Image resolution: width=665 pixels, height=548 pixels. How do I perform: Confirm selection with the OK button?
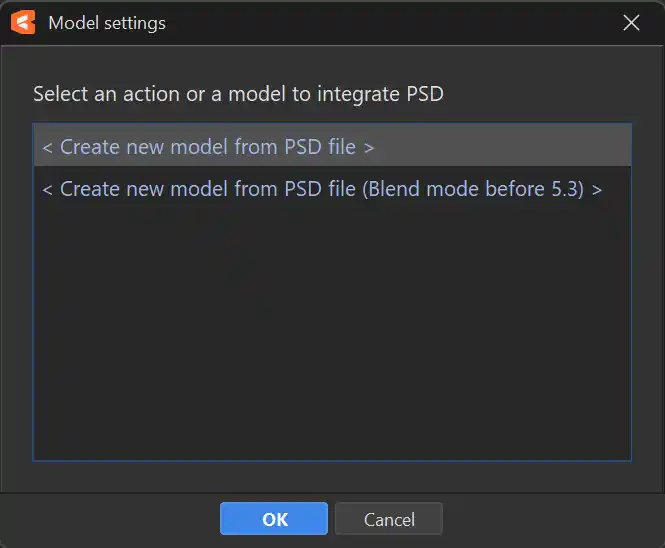(x=274, y=519)
